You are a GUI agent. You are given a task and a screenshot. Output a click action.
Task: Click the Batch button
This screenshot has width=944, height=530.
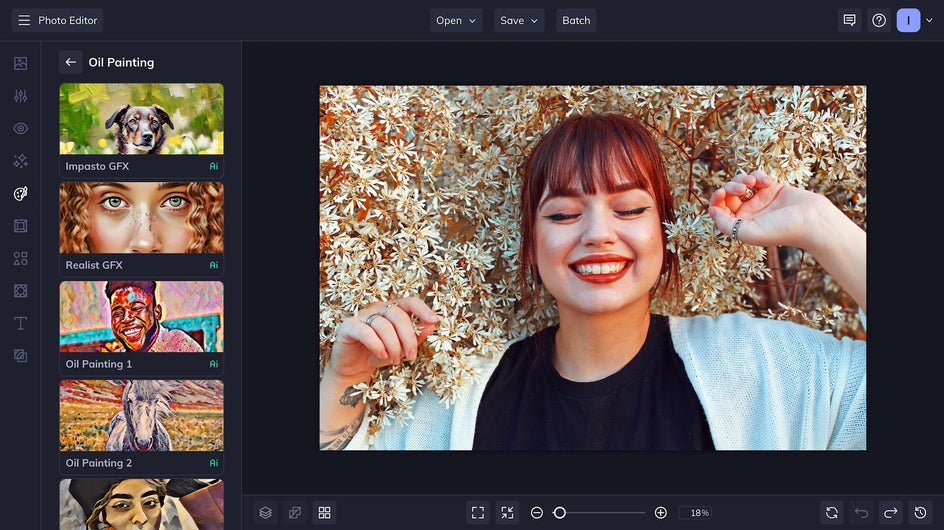click(576, 20)
